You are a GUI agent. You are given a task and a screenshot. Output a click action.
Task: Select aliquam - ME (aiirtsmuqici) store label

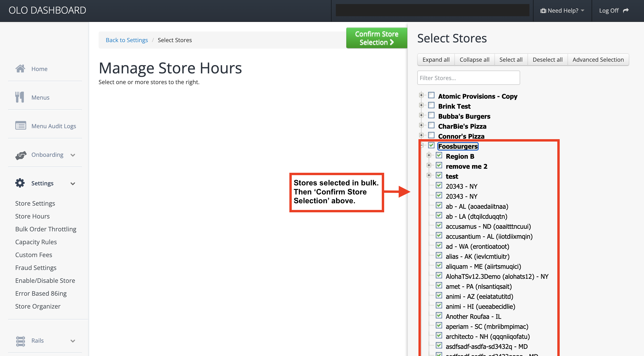(483, 266)
